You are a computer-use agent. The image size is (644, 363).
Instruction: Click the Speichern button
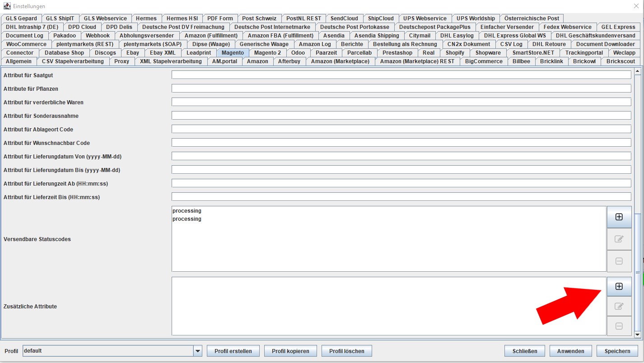pyautogui.click(x=617, y=351)
